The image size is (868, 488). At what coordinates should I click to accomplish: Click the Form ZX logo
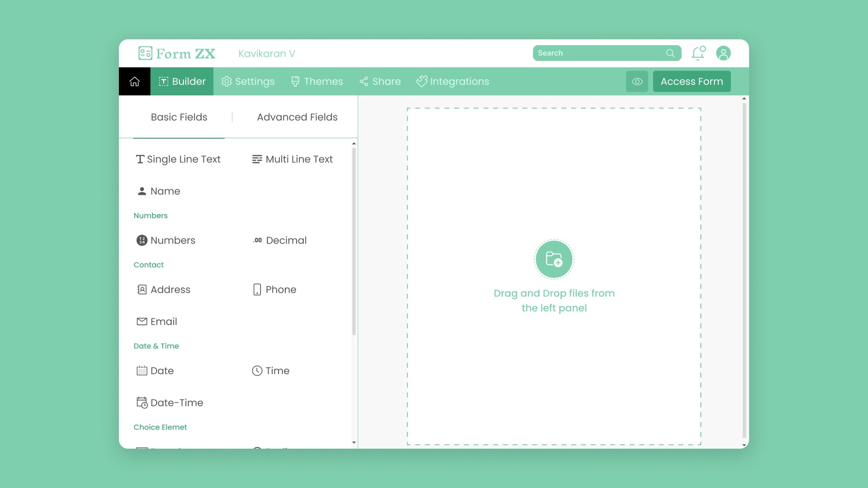(177, 53)
